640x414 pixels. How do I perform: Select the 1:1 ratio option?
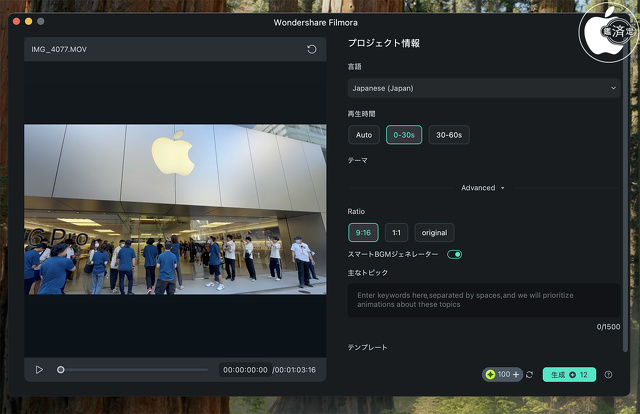click(x=397, y=232)
